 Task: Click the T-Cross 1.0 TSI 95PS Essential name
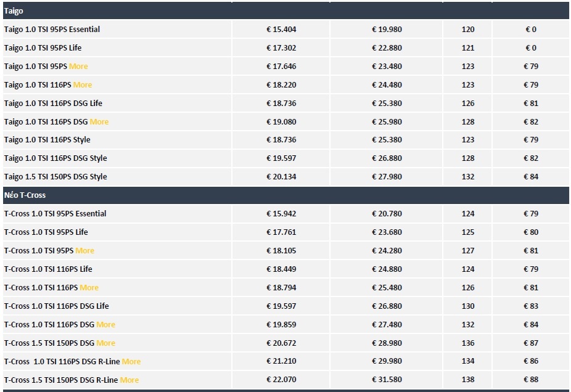(x=55, y=214)
